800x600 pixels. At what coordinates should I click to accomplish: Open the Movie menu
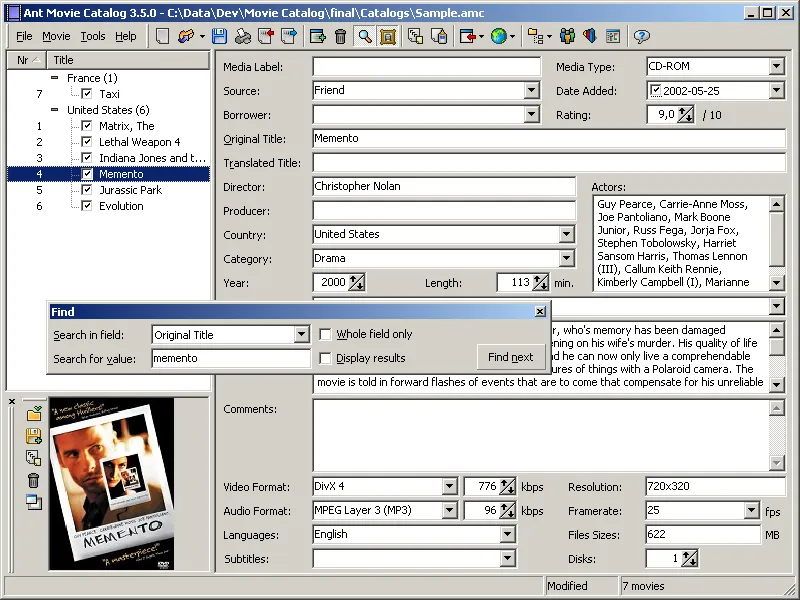pos(56,36)
